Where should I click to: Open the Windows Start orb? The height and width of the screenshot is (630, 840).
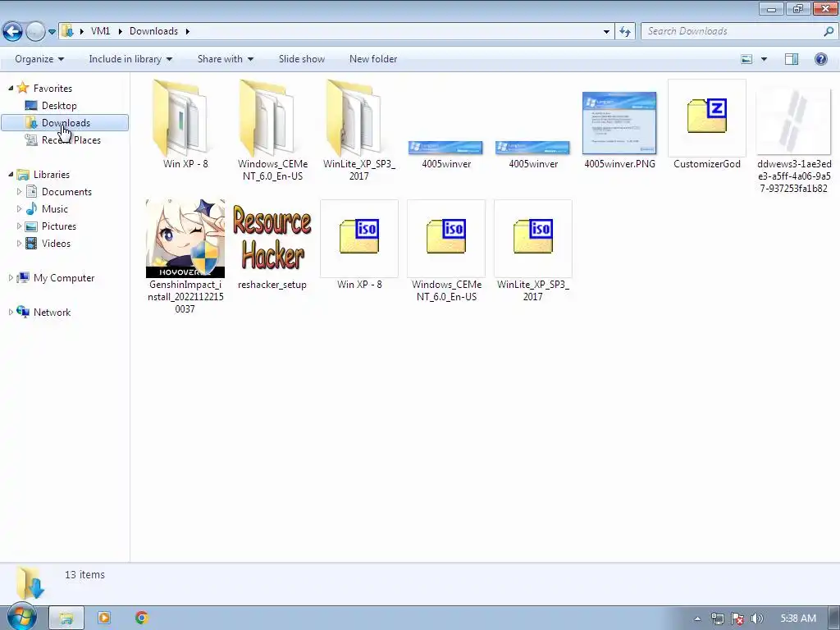coord(21,618)
